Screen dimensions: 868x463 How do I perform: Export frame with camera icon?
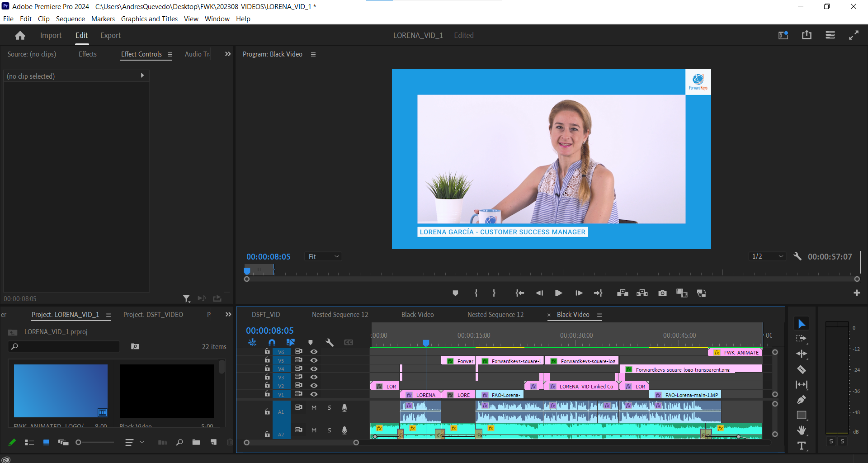click(x=662, y=293)
